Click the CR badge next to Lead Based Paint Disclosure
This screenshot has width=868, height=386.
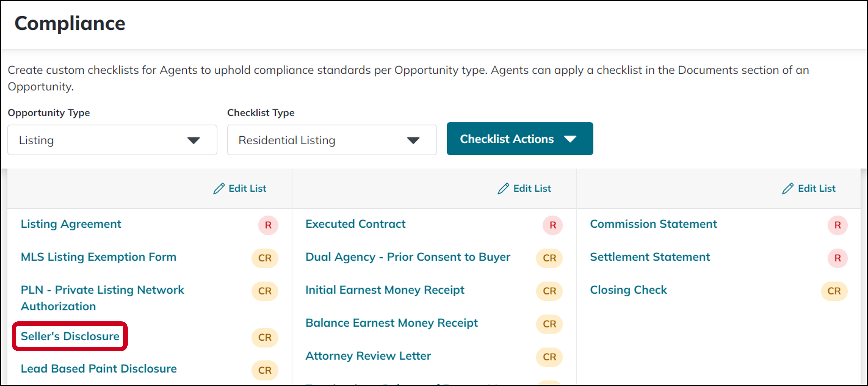265,370
